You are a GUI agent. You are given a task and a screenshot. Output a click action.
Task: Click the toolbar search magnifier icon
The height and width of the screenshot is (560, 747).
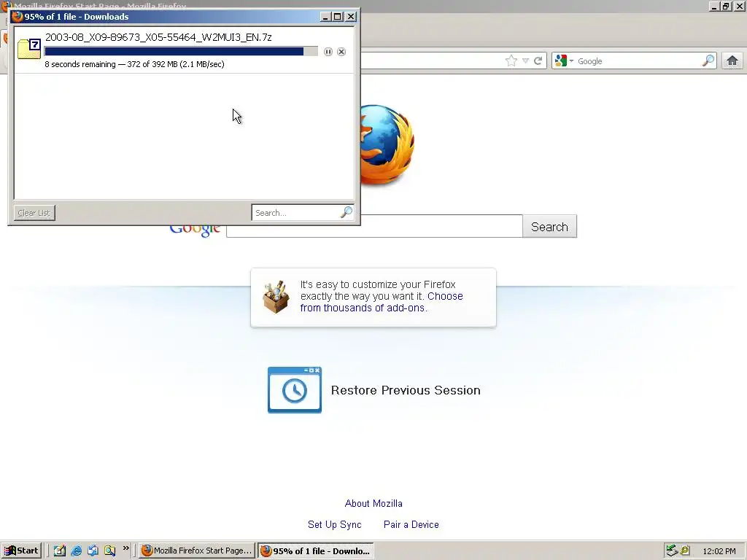point(708,61)
